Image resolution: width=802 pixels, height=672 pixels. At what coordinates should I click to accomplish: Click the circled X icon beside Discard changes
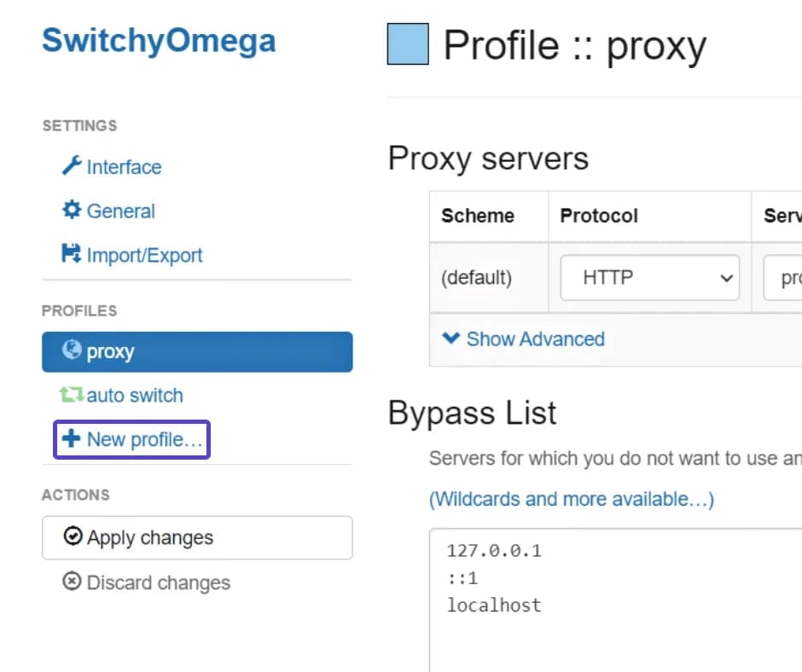tap(74, 582)
